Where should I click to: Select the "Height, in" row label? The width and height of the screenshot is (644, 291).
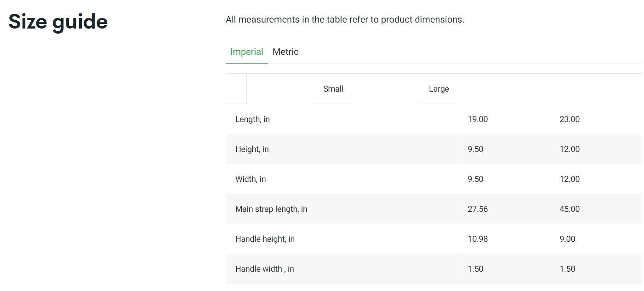(x=252, y=149)
